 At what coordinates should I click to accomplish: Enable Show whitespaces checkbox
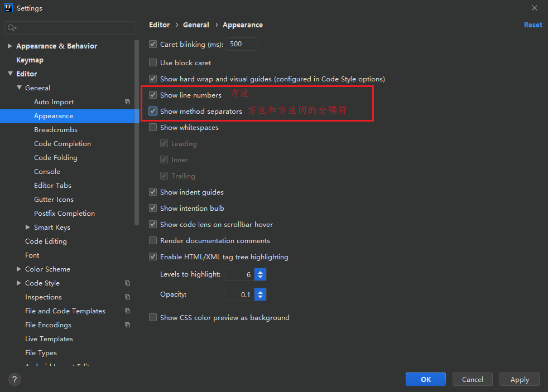153,128
